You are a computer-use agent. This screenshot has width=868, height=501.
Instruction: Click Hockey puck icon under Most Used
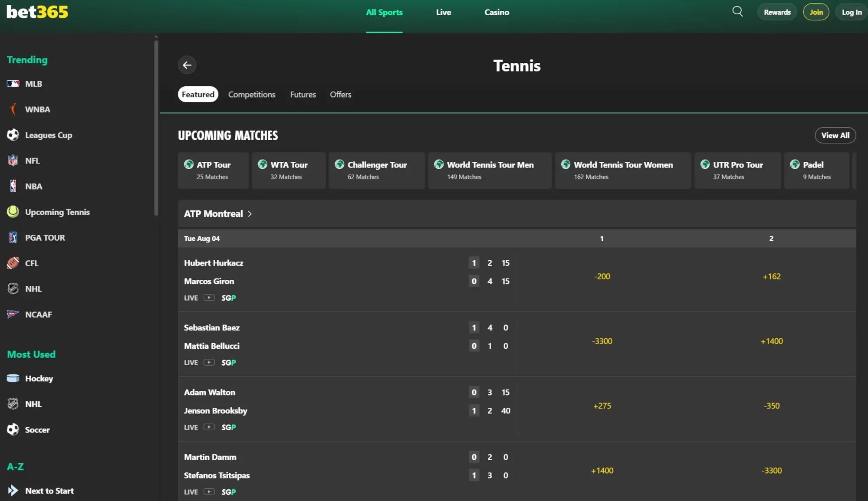13,378
